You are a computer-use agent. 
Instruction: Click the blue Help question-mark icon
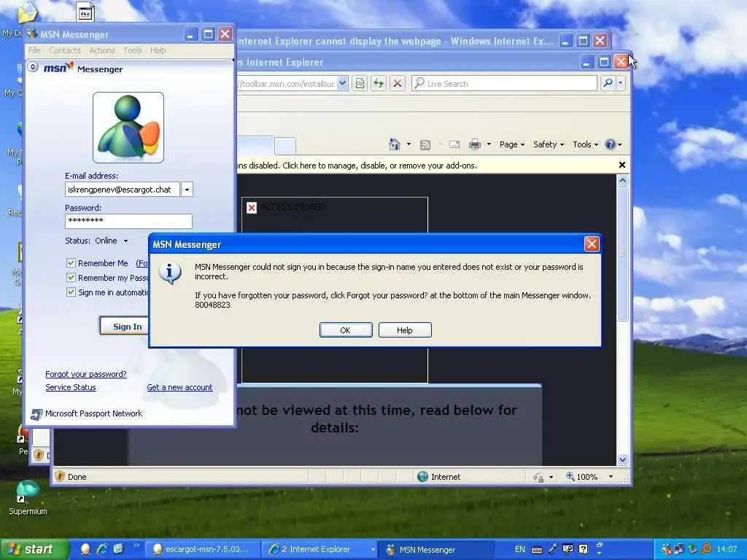tap(611, 144)
